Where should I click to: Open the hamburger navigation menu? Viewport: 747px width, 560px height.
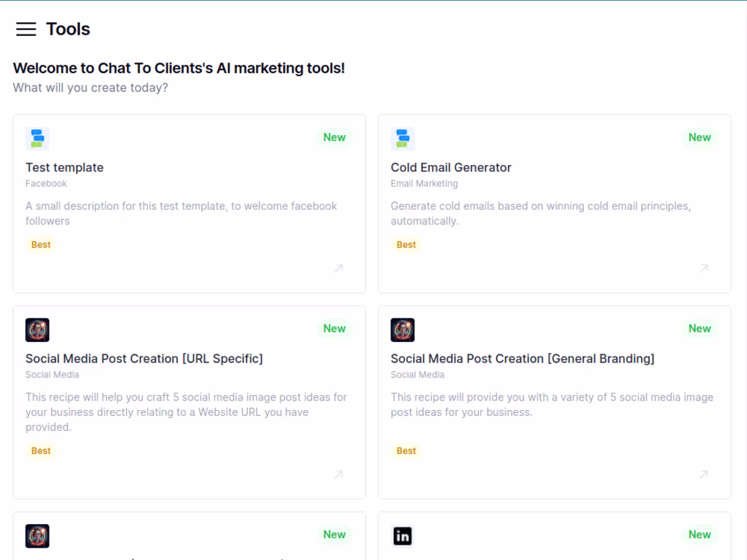click(x=25, y=29)
